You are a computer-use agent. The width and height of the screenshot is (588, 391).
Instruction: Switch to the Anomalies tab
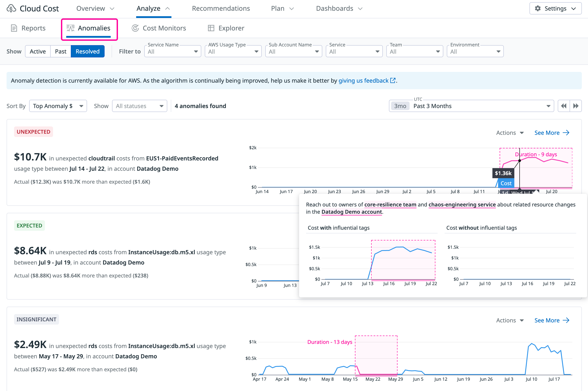89,28
